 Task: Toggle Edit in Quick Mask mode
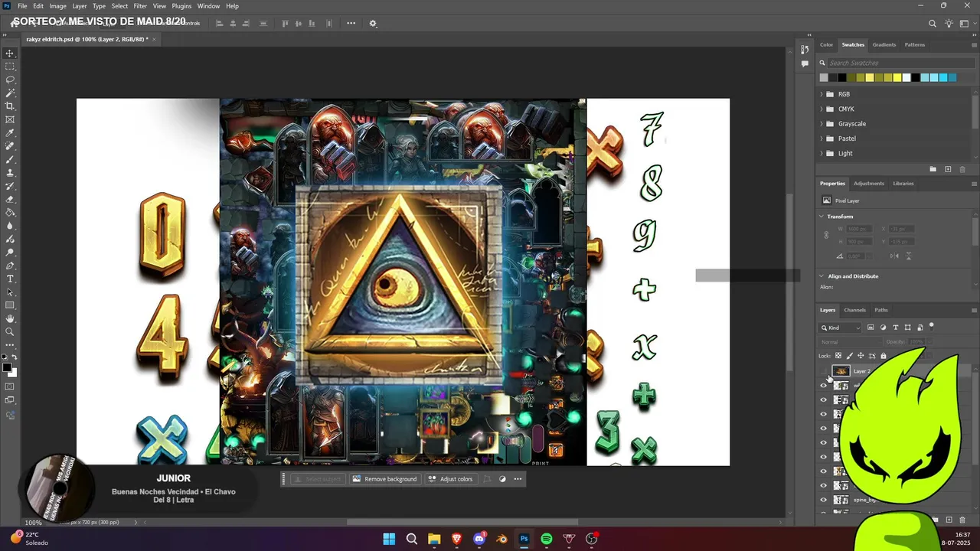10,386
